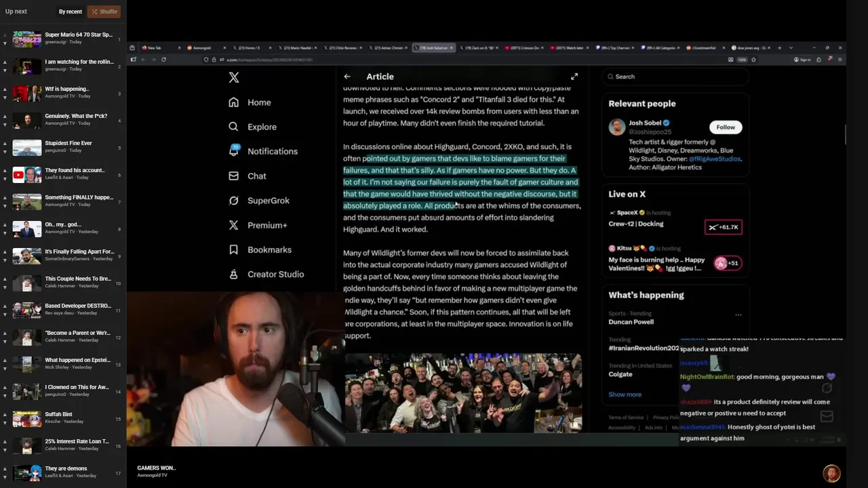Open Kitsu's live stream listener badge
The width and height of the screenshot is (868, 488).
pos(726,263)
